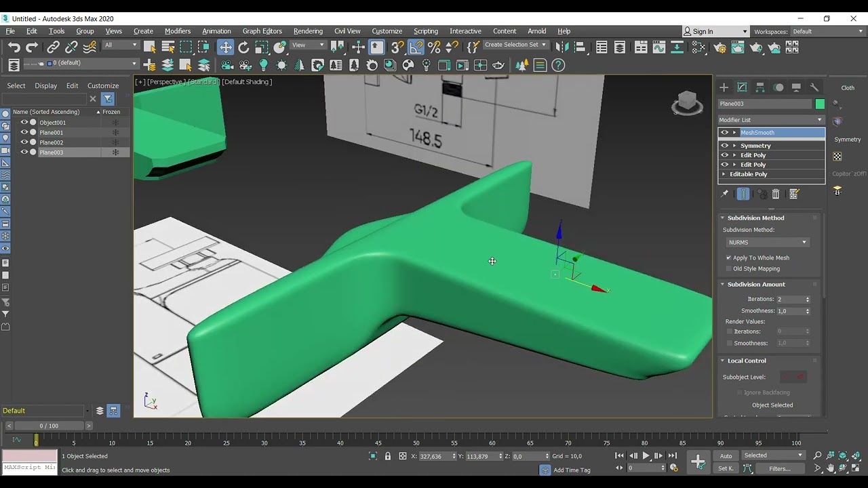Activate the Select and Link tool
The width and height of the screenshot is (868, 488).
pyautogui.click(x=53, y=47)
